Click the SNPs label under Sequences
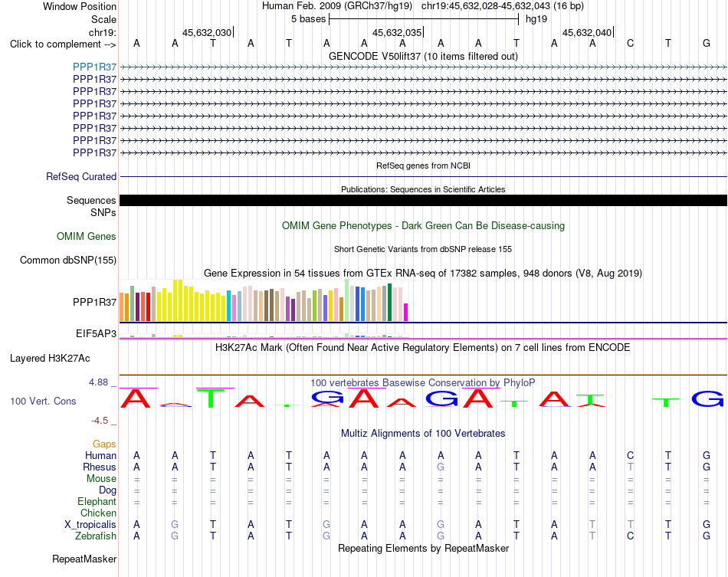Image resolution: width=728 pixels, height=577 pixels. pos(103,212)
